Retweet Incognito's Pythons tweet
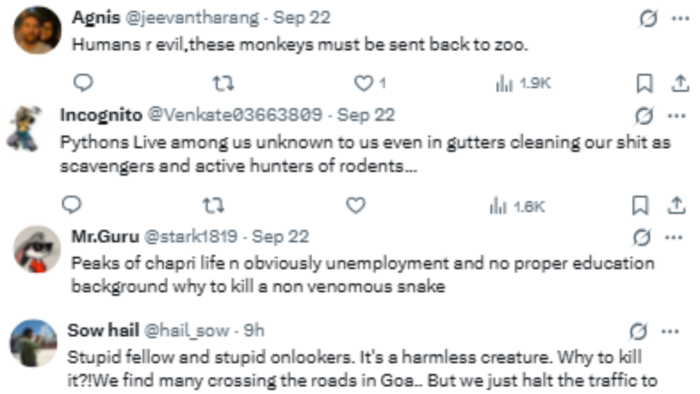This screenshot has width=700, height=394. point(213,205)
